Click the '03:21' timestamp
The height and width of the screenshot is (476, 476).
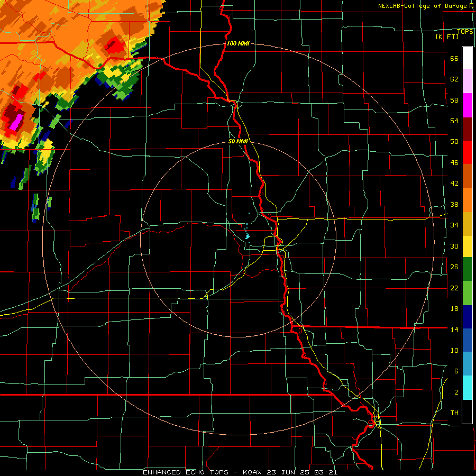pyautogui.click(x=325, y=472)
